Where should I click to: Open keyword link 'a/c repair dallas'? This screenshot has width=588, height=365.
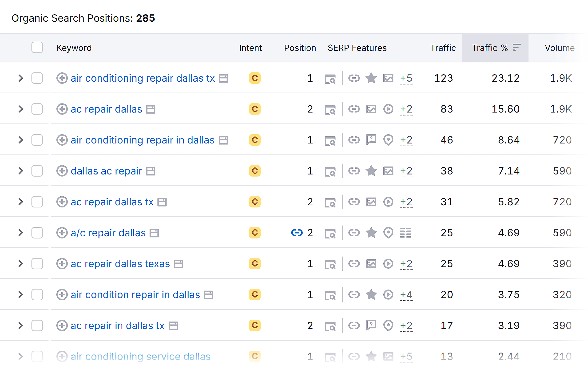coord(108,233)
